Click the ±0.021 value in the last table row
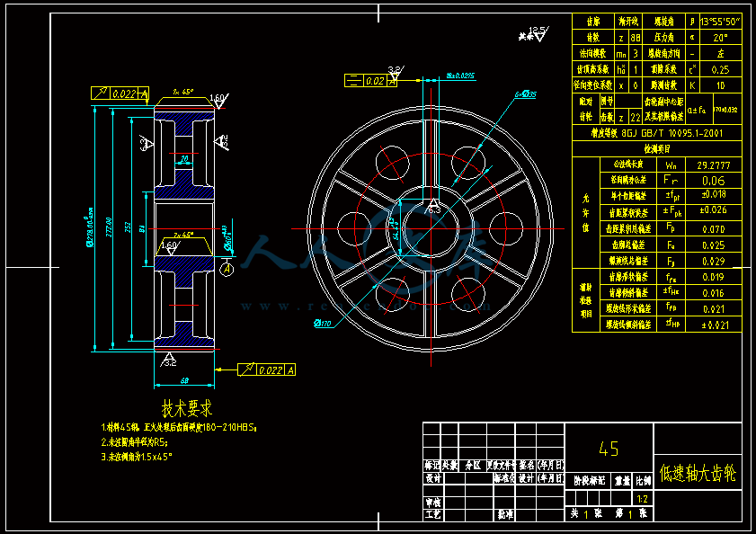The image size is (756, 534). (715, 325)
